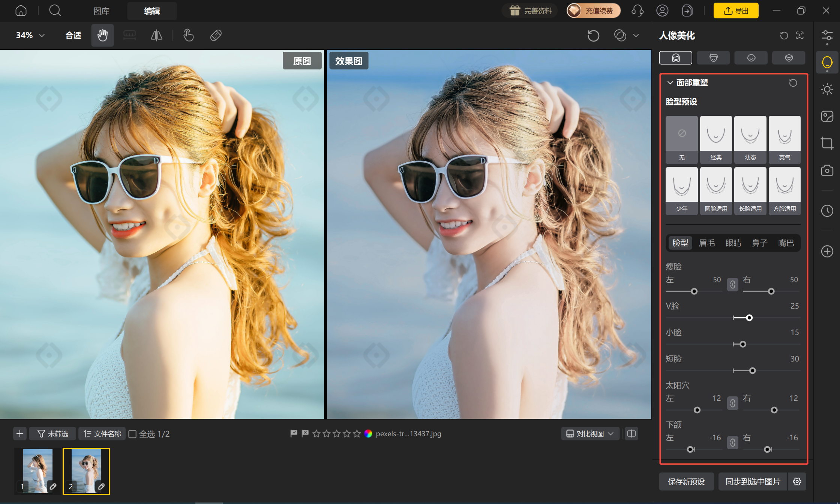The image size is (840, 504).
Task: Select the 无 face preset
Action: (681, 139)
